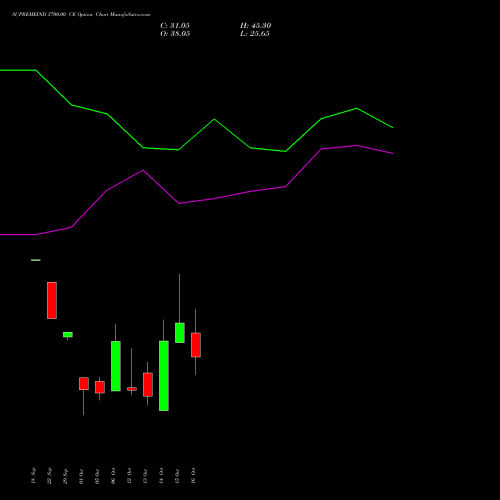Click the green candle for 15 Oct

(180, 333)
